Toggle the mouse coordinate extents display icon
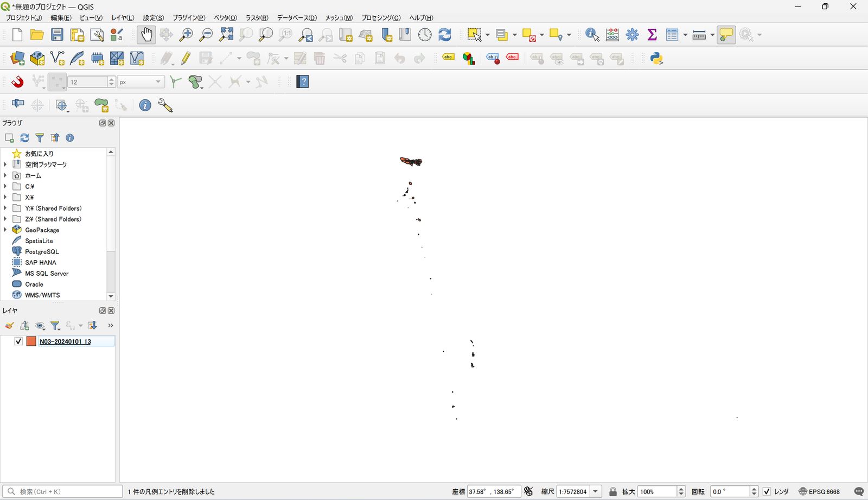This screenshot has height=500, width=868. pyautogui.click(x=528, y=492)
